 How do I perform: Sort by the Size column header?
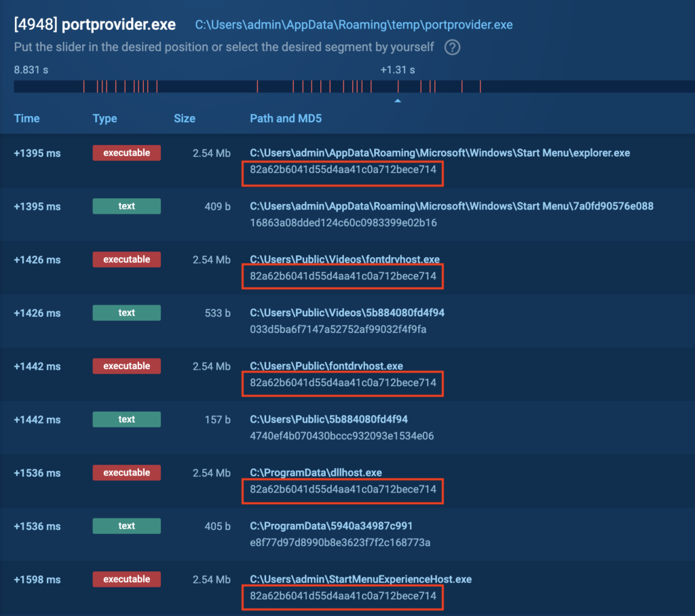coord(184,119)
